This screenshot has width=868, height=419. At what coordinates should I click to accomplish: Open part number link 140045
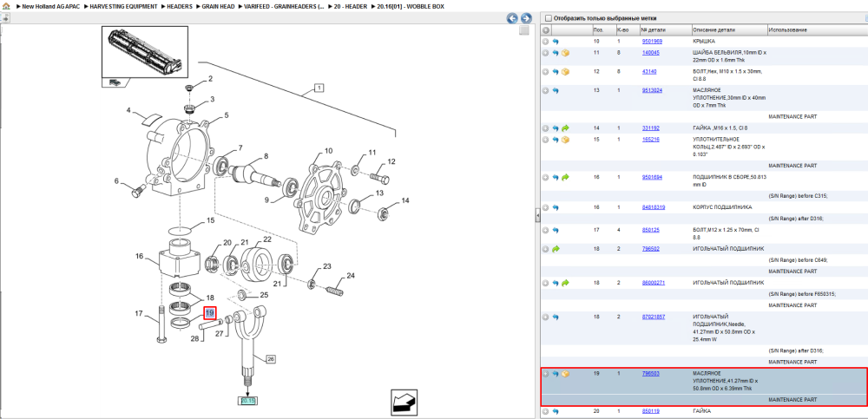650,53
